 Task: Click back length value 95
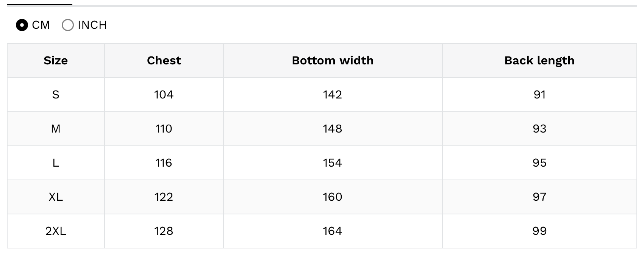pyautogui.click(x=539, y=163)
